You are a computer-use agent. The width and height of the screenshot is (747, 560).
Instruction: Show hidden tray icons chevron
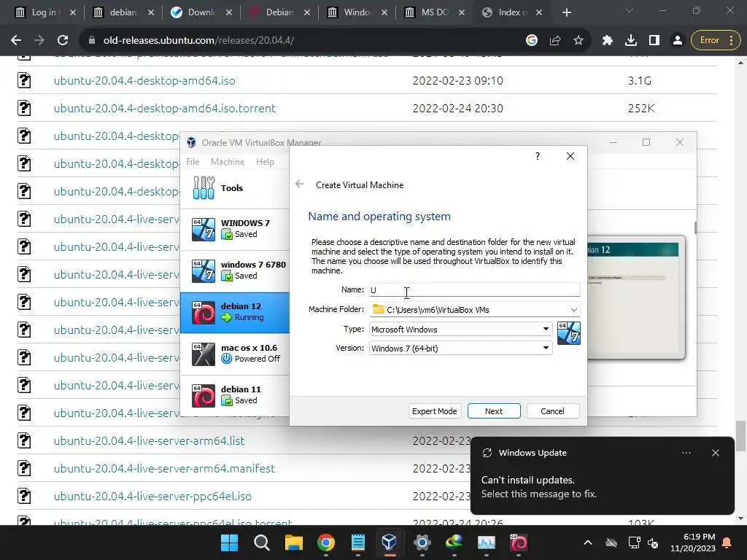[x=588, y=542]
